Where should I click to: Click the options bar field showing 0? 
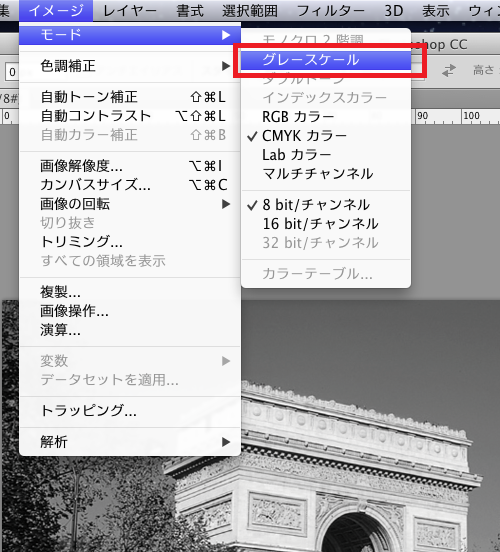click(x=12, y=72)
